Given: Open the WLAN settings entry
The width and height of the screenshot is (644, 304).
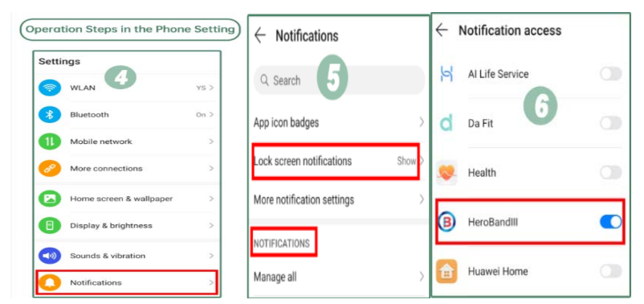Looking at the screenshot, I should click(127, 88).
